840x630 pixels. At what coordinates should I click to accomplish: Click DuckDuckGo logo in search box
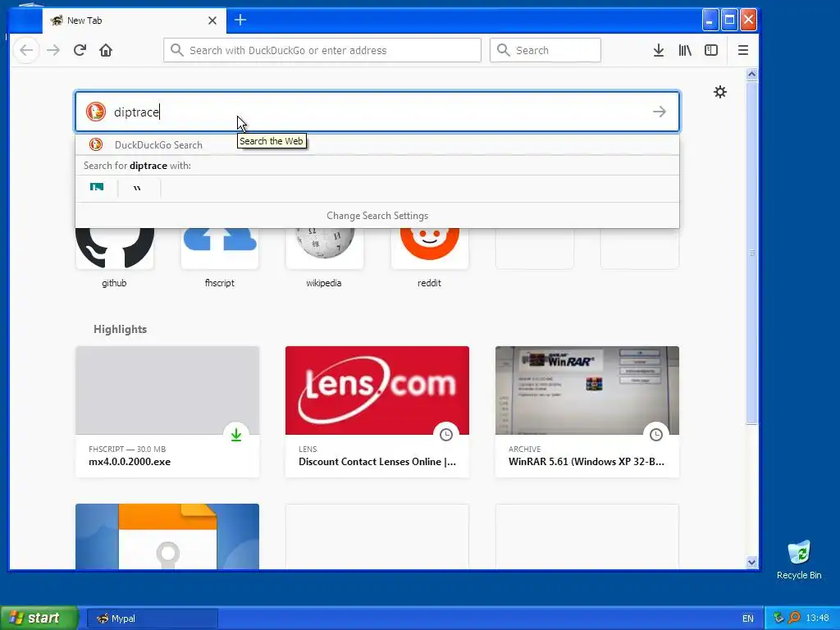(x=96, y=112)
